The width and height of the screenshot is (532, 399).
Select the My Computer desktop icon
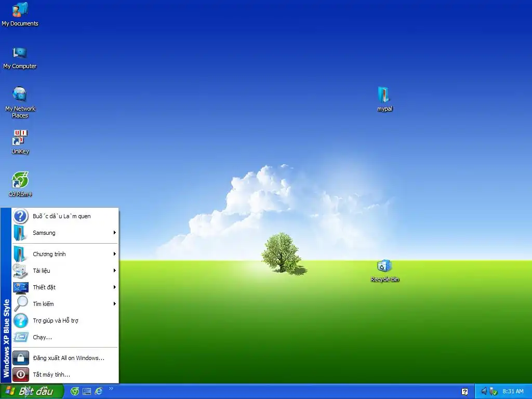click(x=20, y=58)
